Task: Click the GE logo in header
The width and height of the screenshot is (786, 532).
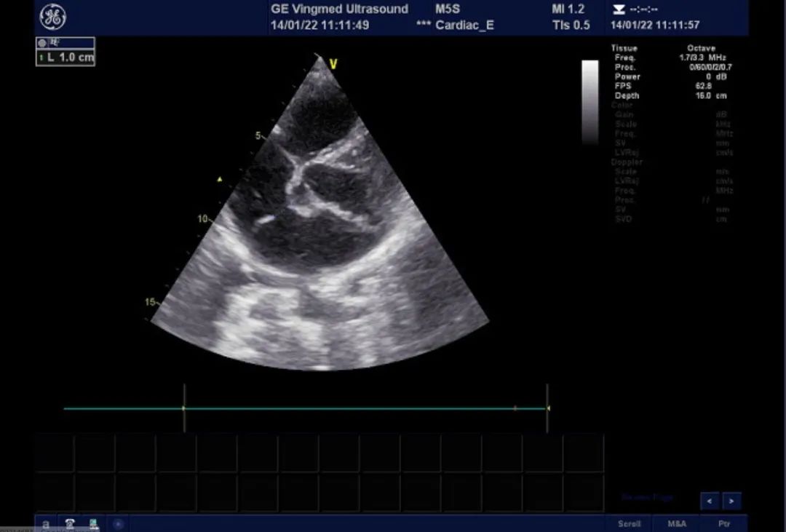Action: click(x=53, y=17)
